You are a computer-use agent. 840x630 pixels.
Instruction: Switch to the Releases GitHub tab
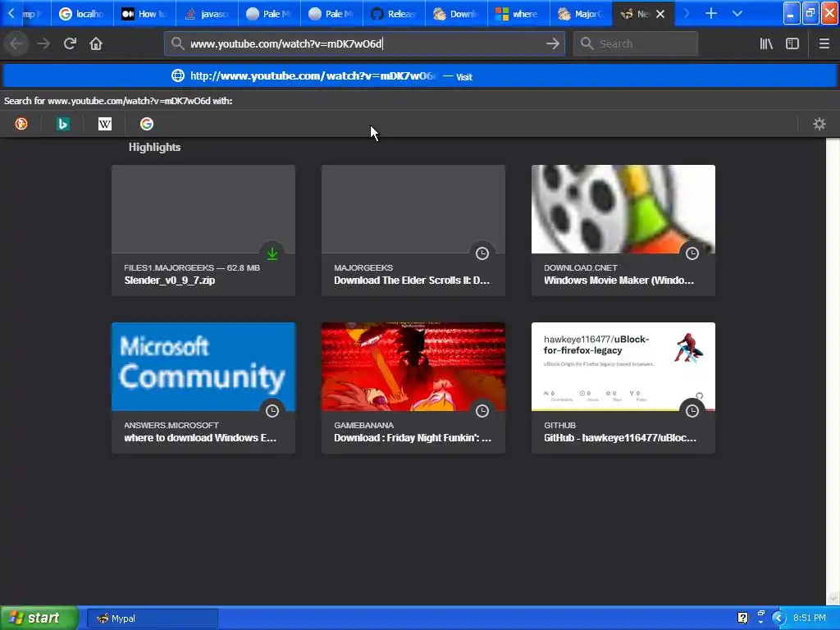(394, 13)
